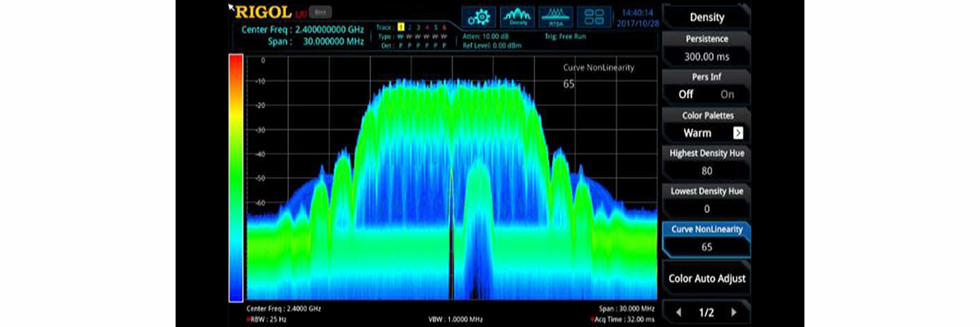Click the density color scale bar
The image size is (980, 327).
(x=236, y=177)
